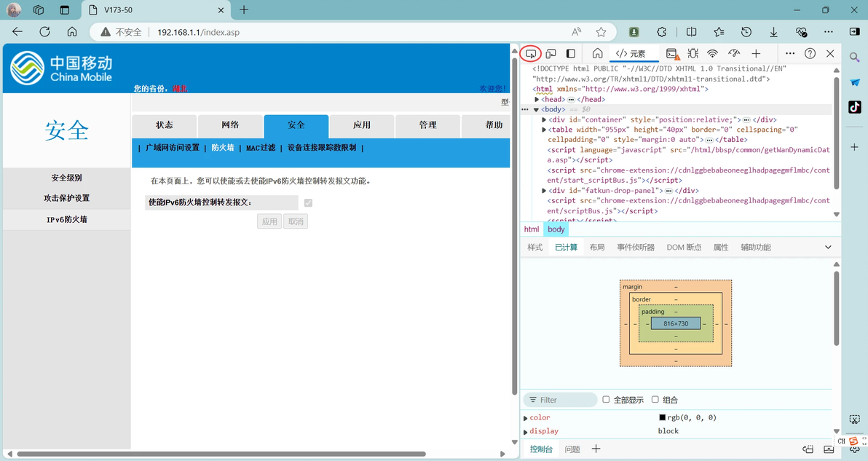Open browser settings and more menu

[828, 32]
